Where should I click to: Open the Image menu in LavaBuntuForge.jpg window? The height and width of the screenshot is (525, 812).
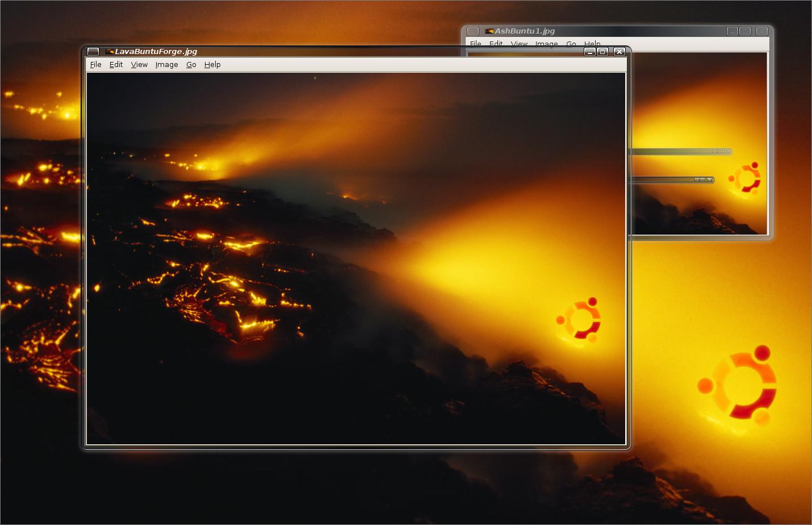[166, 65]
